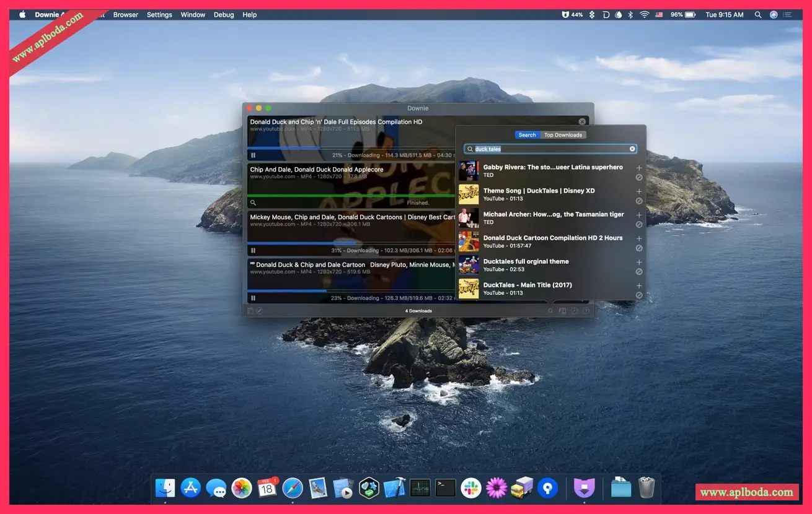Pause the Mickey Mouse Cartoons download

coord(253,251)
